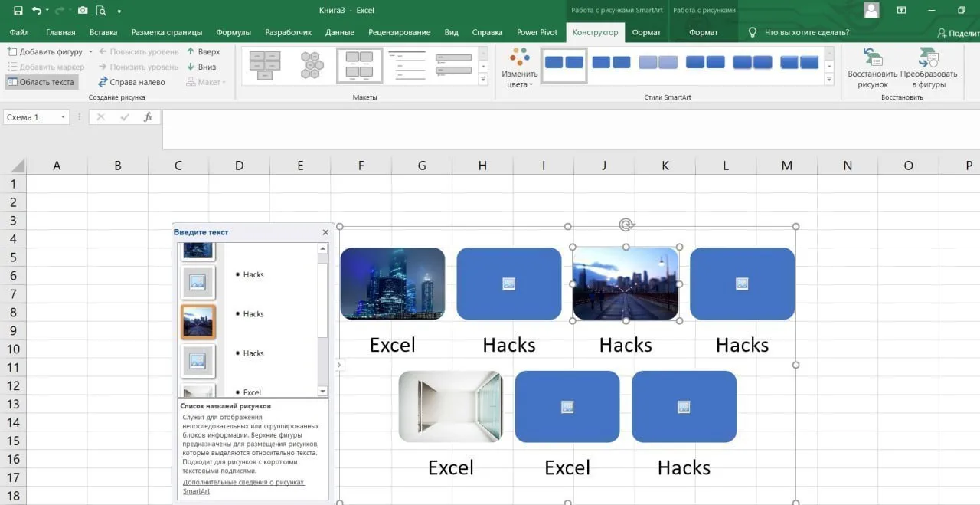Open Дополнительные сведения о рисунках SmartArt link
980x505 pixels.
click(243, 487)
